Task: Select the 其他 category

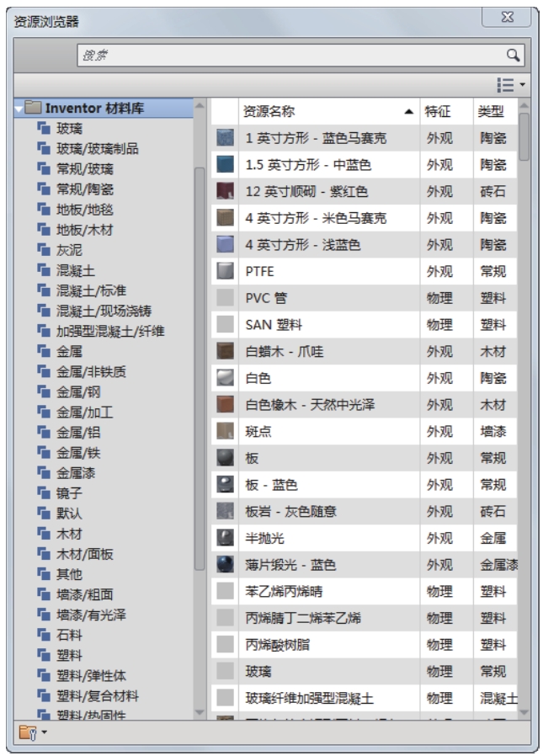Action: pyautogui.click(x=69, y=574)
